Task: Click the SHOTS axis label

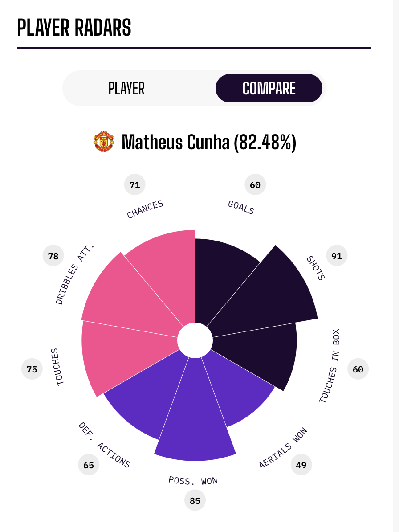Action: pyautogui.click(x=316, y=268)
